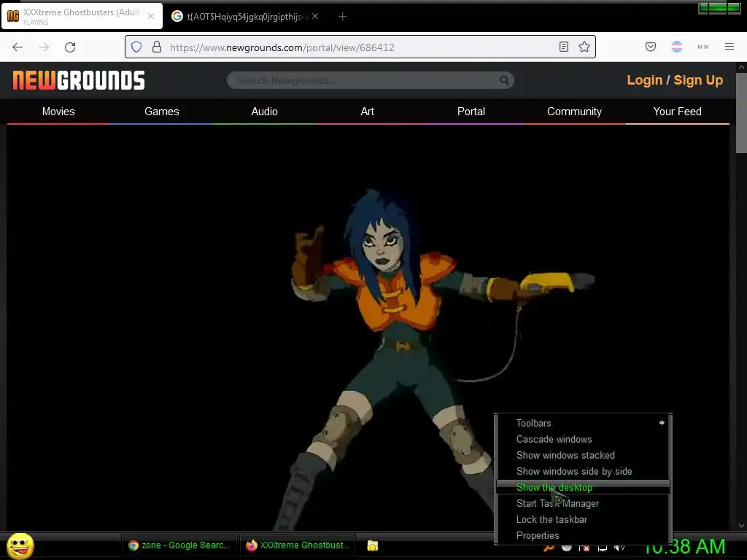Click the page vertical scrollbar thumb

[x=741, y=113]
